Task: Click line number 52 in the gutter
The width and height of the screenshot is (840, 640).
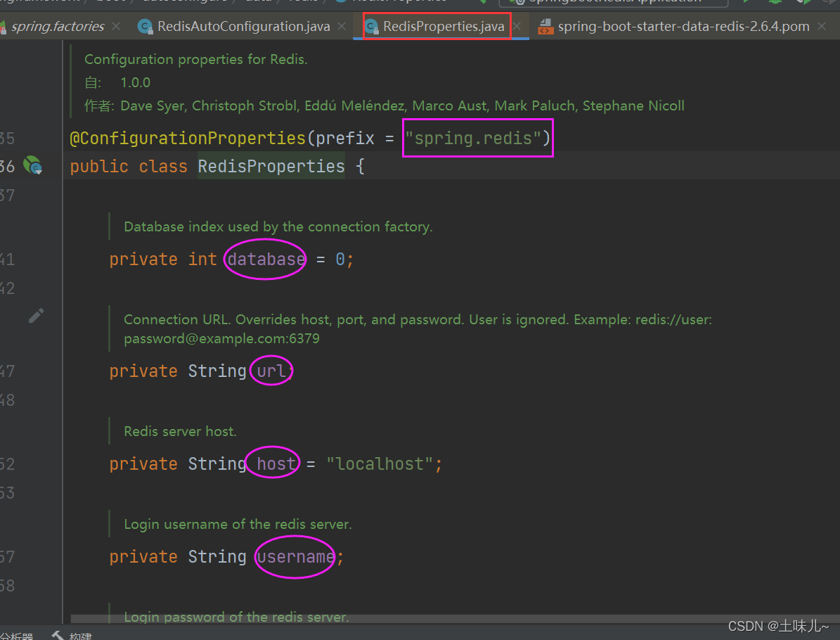Action: click(x=7, y=463)
